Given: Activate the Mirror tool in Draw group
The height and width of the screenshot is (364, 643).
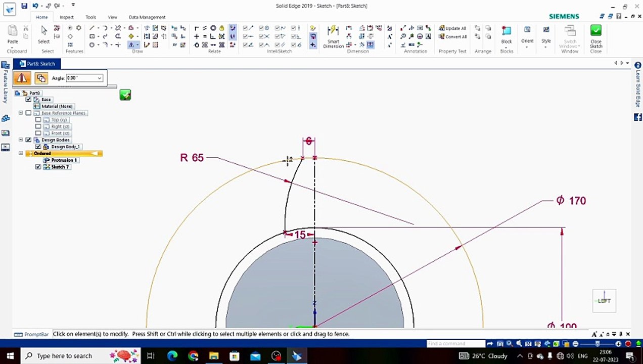Looking at the screenshot, I should (131, 44).
